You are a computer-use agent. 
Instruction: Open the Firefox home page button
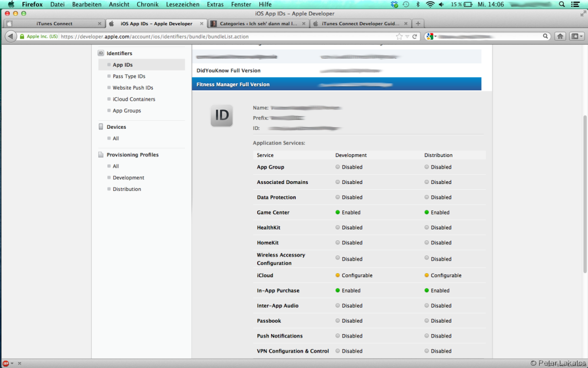(x=560, y=36)
